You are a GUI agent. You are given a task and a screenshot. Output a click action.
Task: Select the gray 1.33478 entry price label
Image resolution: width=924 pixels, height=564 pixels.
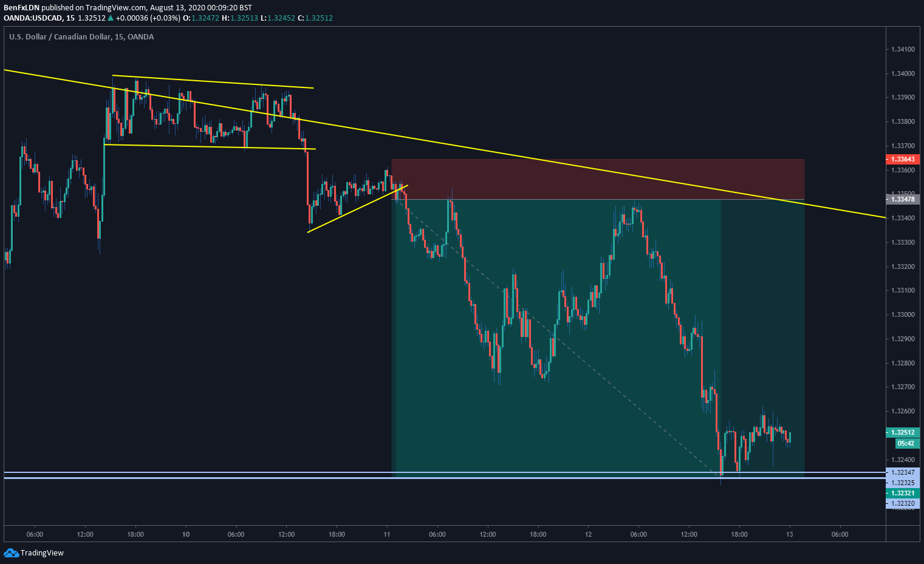point(903,199)
